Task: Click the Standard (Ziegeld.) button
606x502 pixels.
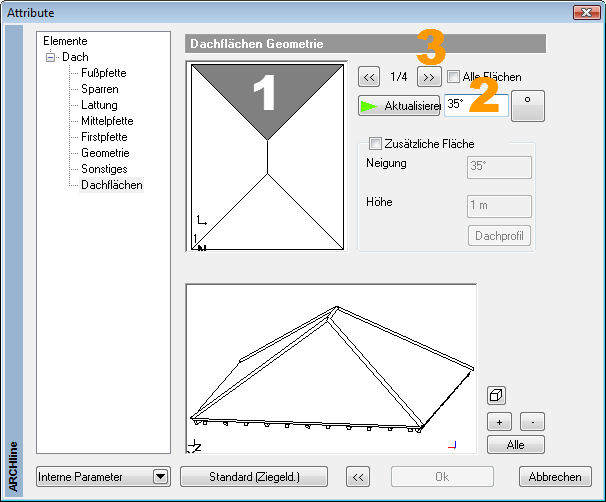Action: click(x=254, y=477)
